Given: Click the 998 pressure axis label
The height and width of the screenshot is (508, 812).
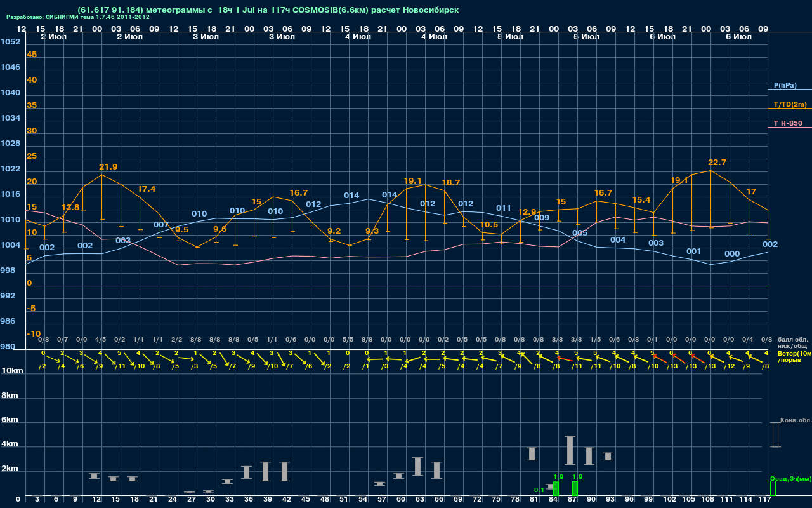Looking at the screenshot, I should pyautogui.click(x=8, y=271).
